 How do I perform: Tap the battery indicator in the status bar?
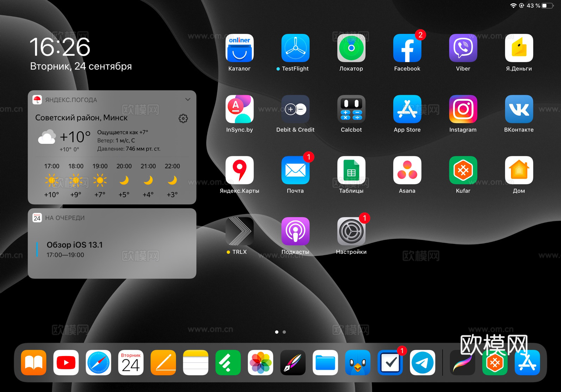[x=547, y=6]
